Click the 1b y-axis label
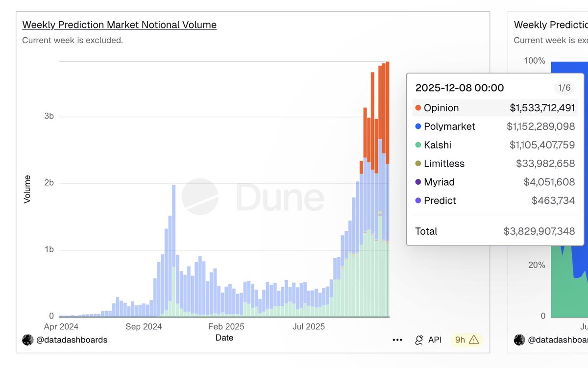 tap(49, 250)
